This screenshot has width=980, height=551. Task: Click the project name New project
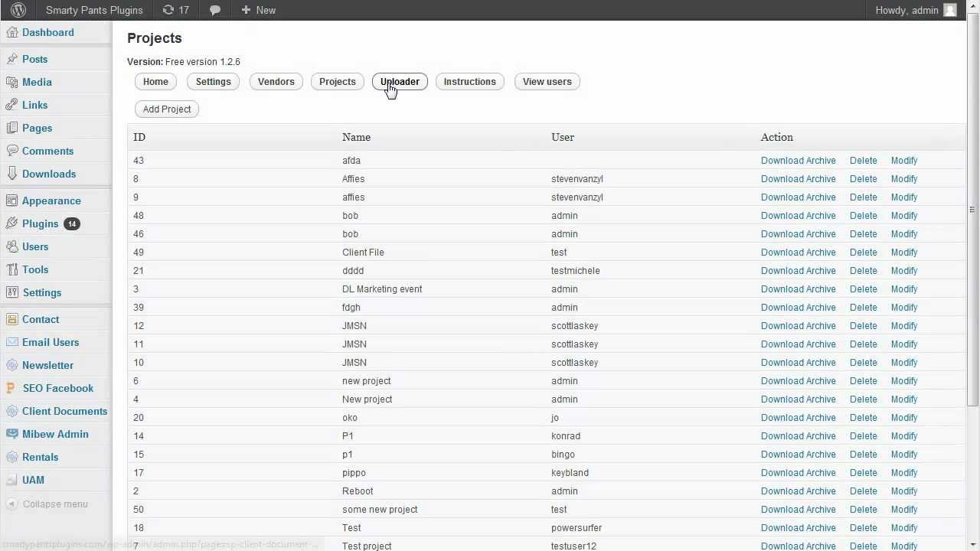pyautogui.click(x=367, y=399)
